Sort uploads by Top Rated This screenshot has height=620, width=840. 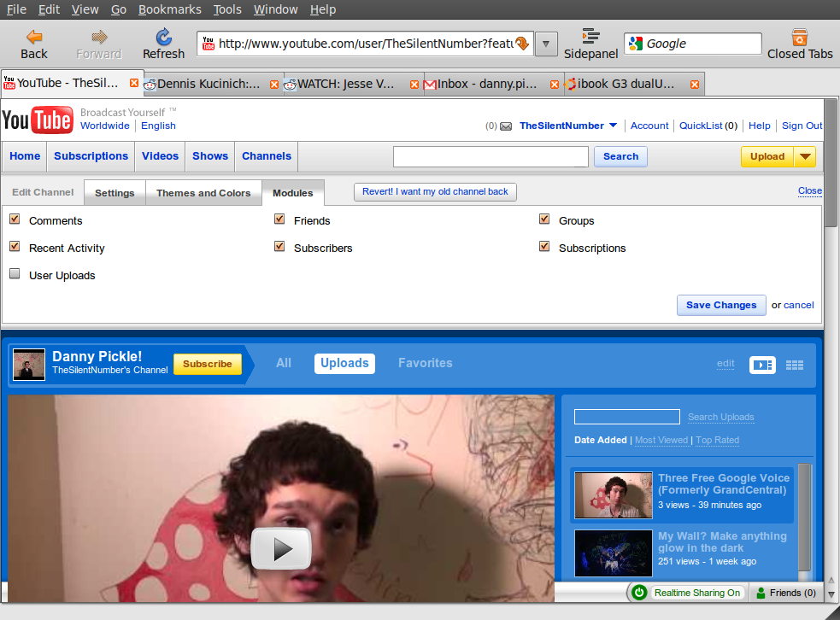pyautogui.click(x=717, y=440)
